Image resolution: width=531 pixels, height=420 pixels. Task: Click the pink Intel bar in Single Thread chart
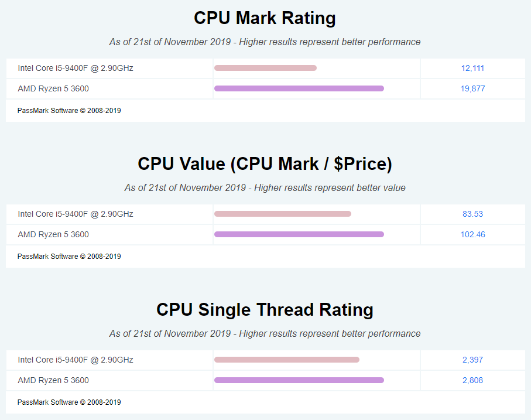click(287, 360)
